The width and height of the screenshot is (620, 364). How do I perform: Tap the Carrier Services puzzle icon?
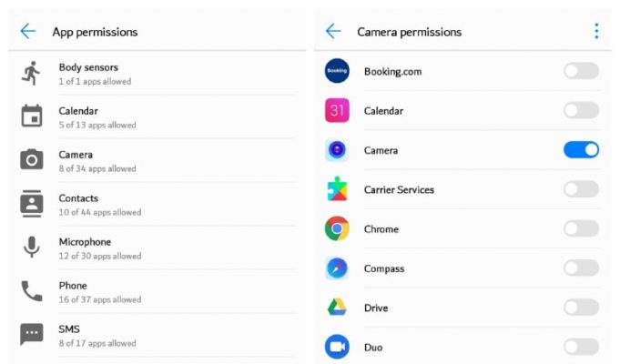[337, 189]
